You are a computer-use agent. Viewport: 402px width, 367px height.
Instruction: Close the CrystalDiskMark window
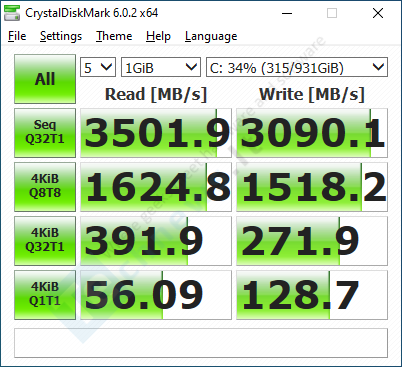pyautogui.click(x=378, y=13)
